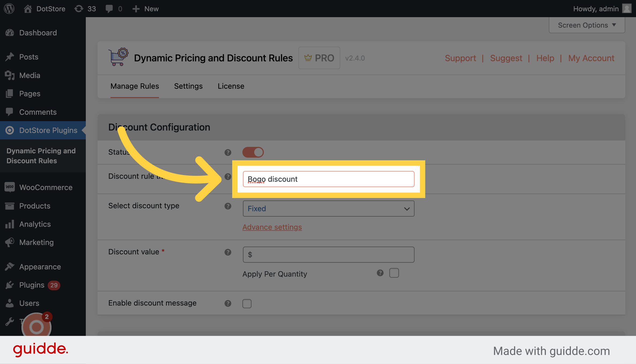636x364 pixels.
Task: Click help icon beside Select discount type
Action: [x=228, y=206]
